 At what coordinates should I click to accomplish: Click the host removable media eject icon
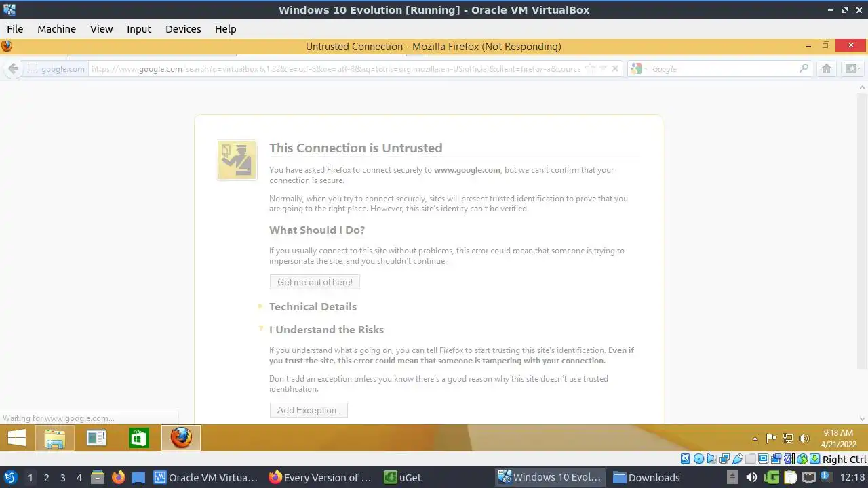click(x=732, y=477)
